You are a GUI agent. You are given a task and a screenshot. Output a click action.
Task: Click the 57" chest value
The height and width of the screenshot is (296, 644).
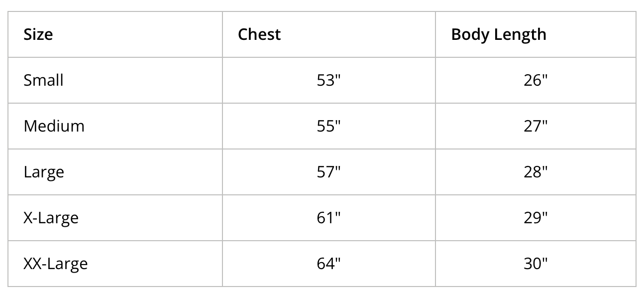(328, 172)
